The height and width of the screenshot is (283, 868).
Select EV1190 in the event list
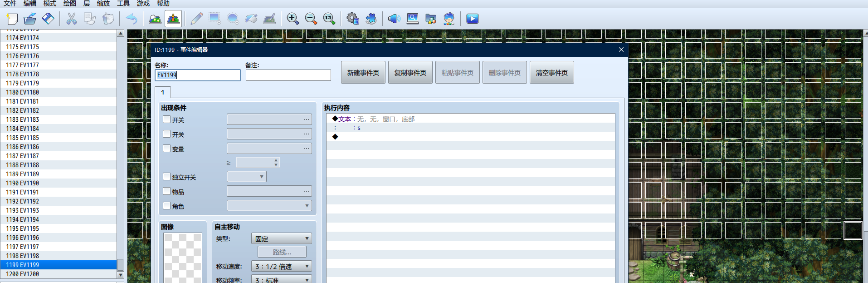tap(59, 183)
